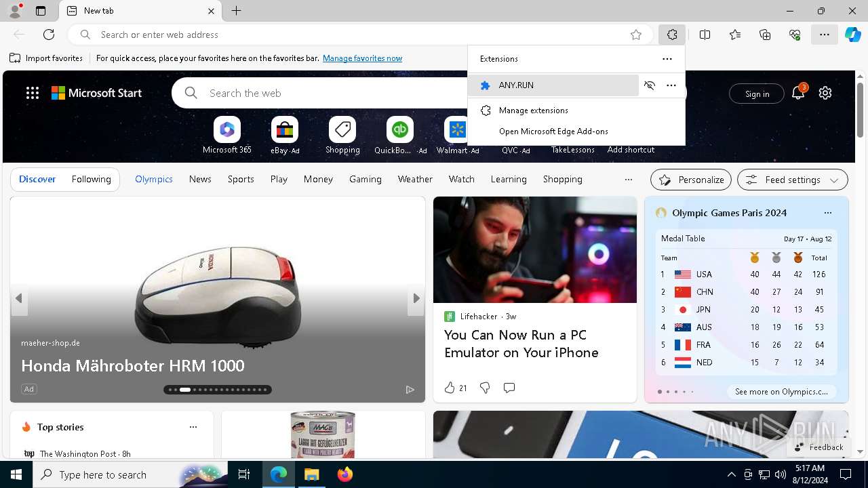Choose Open Microsoft Edge Add-ons
The image size is (868, 488).
click(576, 131)
